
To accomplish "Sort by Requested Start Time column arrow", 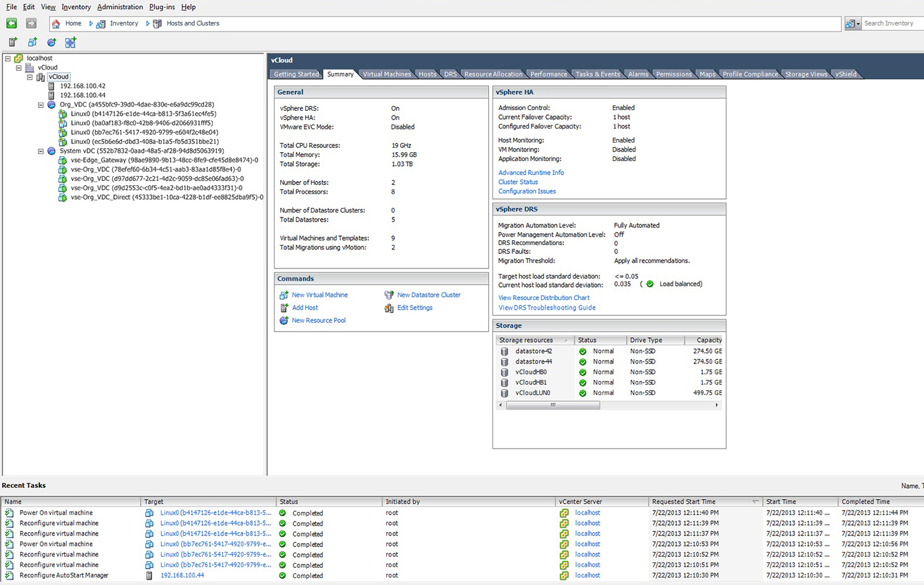I will [x=755, y=502].
